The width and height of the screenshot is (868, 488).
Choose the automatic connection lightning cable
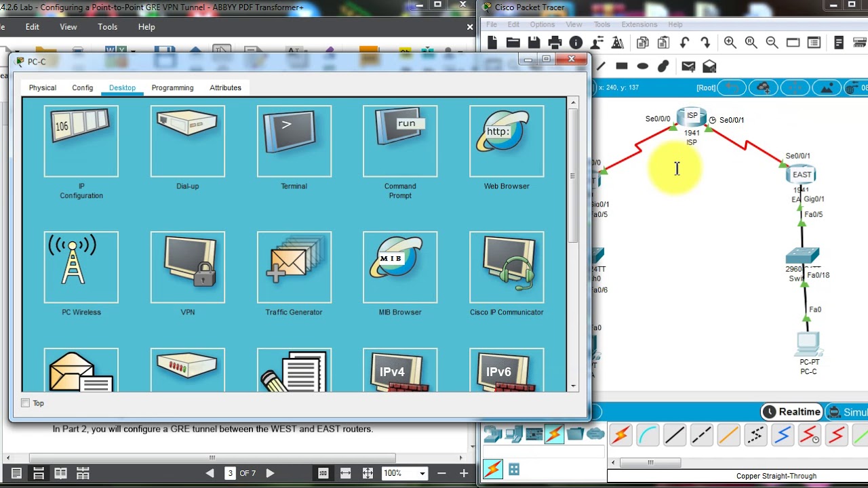click(620, 434)
